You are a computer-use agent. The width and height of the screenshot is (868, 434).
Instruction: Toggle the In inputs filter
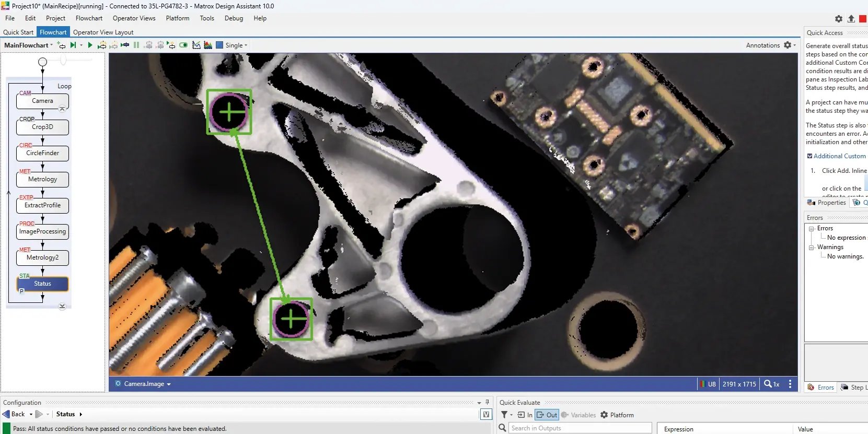(x=525, y=415)
